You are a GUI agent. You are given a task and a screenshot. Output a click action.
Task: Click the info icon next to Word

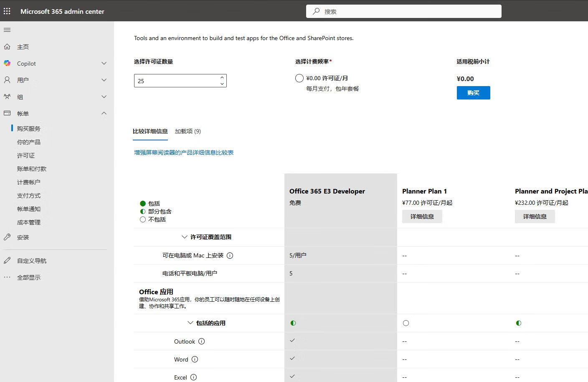(195, 359)
